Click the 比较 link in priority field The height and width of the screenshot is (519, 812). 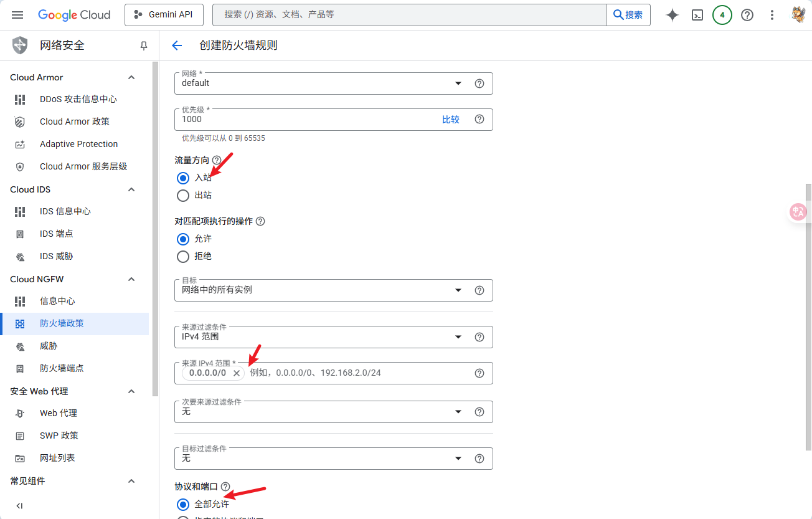coord(450,120)
